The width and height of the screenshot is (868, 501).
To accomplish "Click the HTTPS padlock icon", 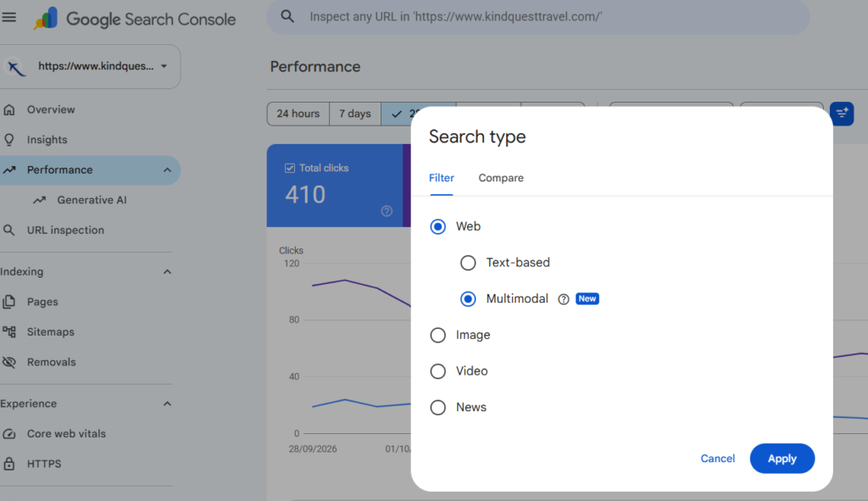I will coord(8,464).
